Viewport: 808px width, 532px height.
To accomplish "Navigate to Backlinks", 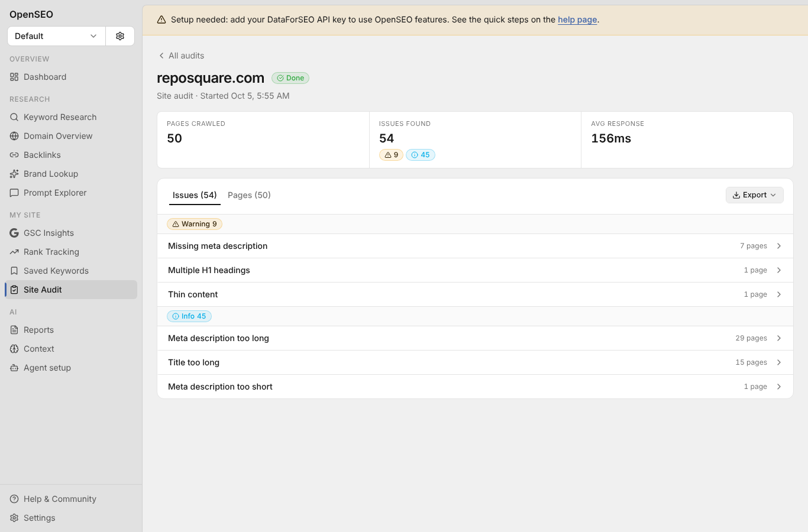I will 71,155.
